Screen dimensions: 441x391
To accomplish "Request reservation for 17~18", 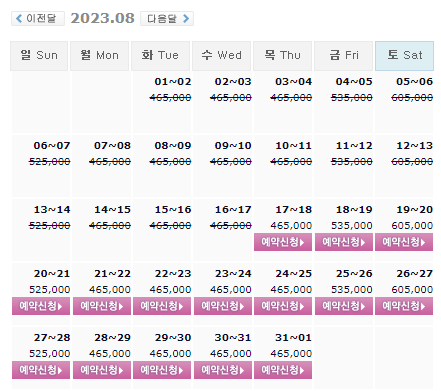I will (x=283, y=242).
